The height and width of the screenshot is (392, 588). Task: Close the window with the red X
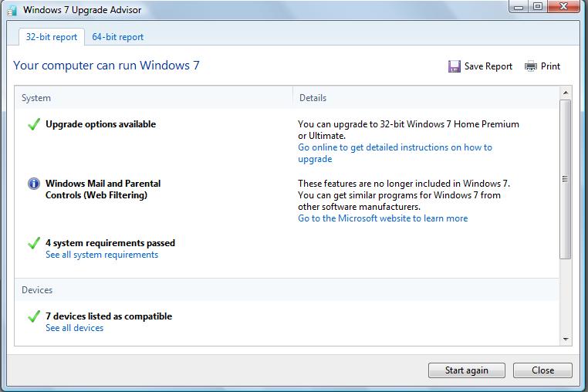(563, 7)
